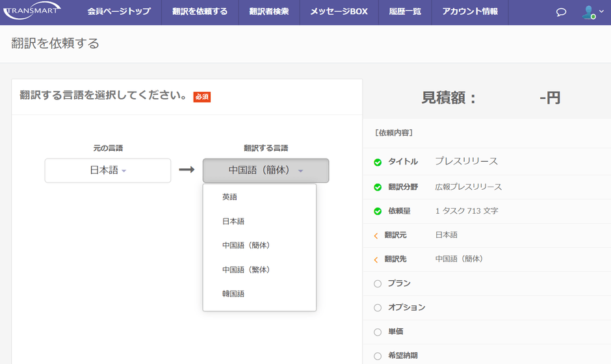611x364 pixels.
Task: Click green checkmark next to タイトル
Action: (x=378, y=162)
